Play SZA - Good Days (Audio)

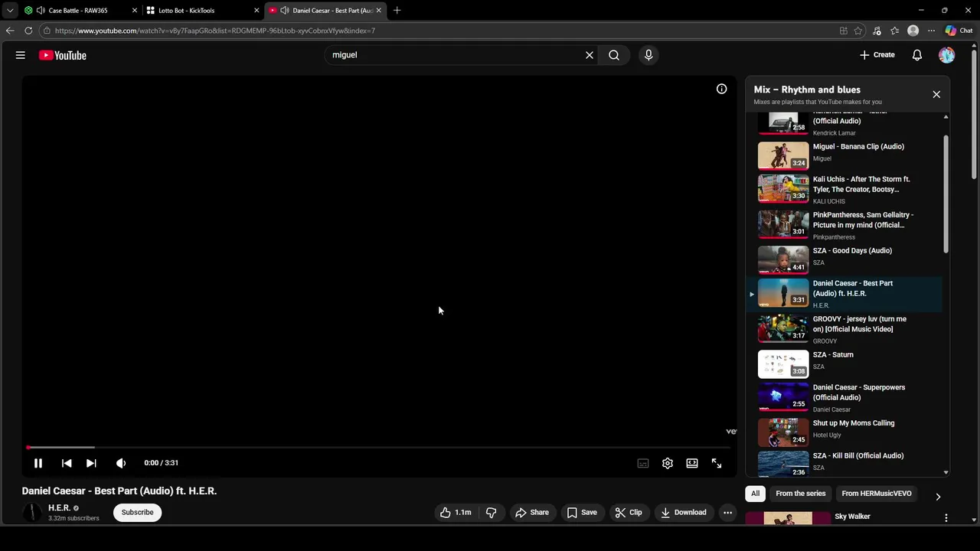click(x=844, y=259)
